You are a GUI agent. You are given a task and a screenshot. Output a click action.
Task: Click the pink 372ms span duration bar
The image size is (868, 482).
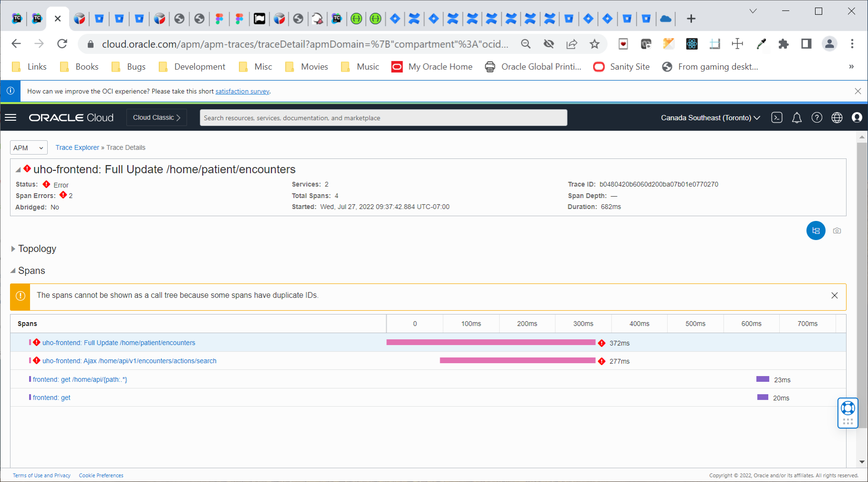tap(491, 342)
